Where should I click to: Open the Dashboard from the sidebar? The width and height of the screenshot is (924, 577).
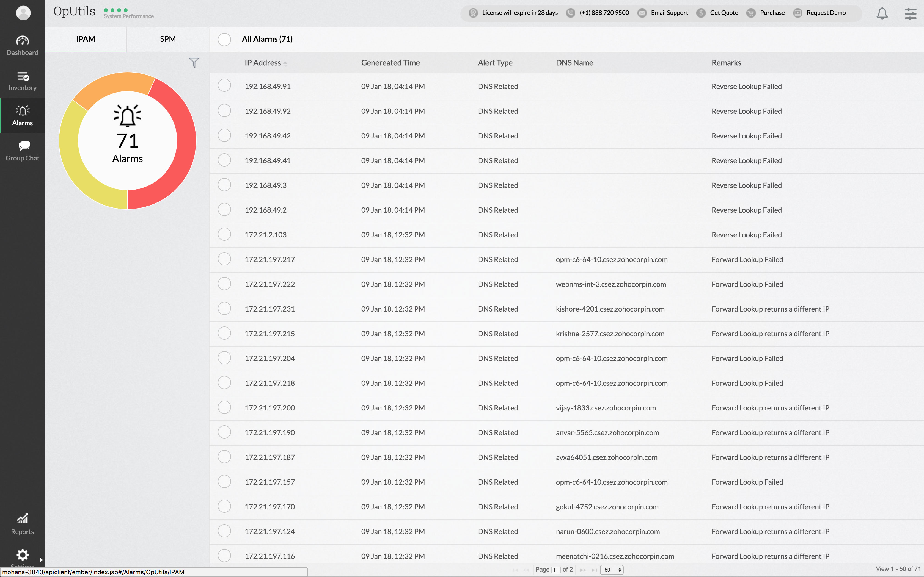[x=22, y=45]
